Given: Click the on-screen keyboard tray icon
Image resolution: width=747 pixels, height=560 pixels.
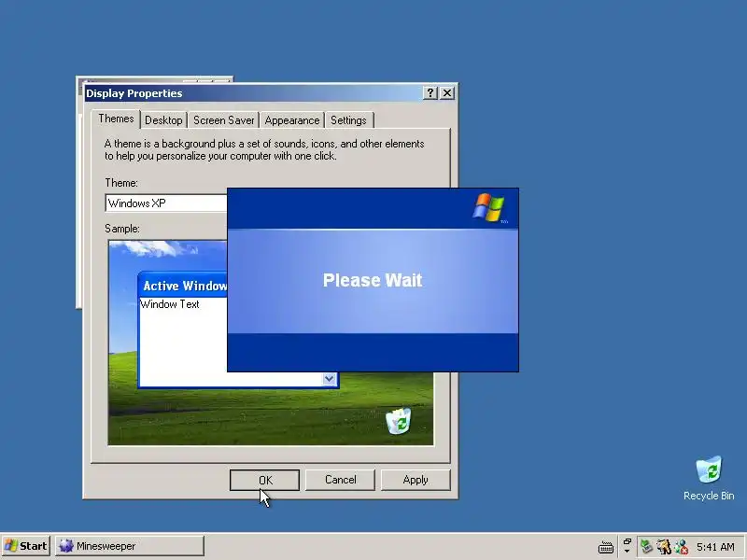Looking at the screenshot, I should (x=606, y=547).
